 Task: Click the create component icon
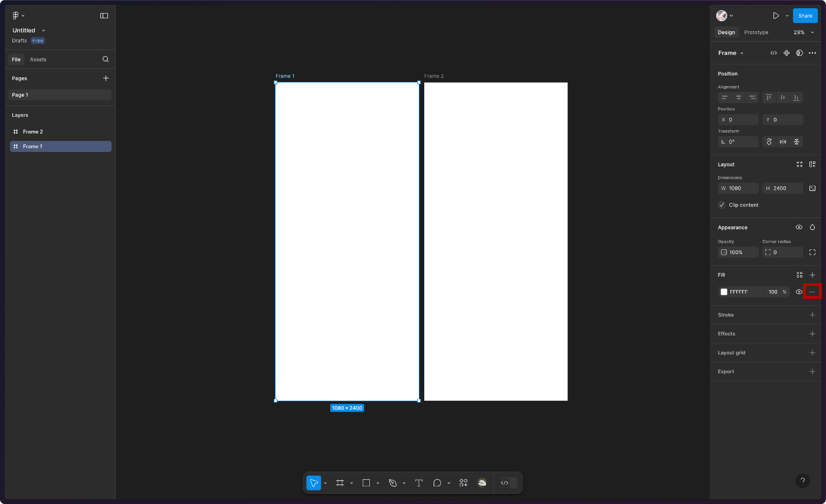[786, 53]
